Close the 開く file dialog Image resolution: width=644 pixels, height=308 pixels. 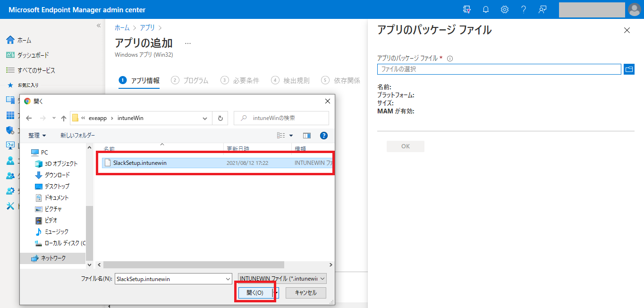[x=328, y=101]
